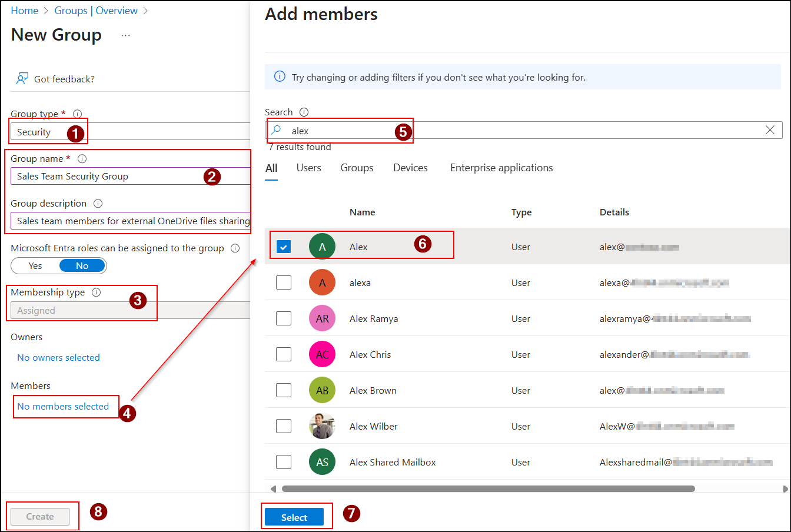Click the AS avatar for Alex Shared Mailbox
This screenshot has height=532, width=791.
322,462
